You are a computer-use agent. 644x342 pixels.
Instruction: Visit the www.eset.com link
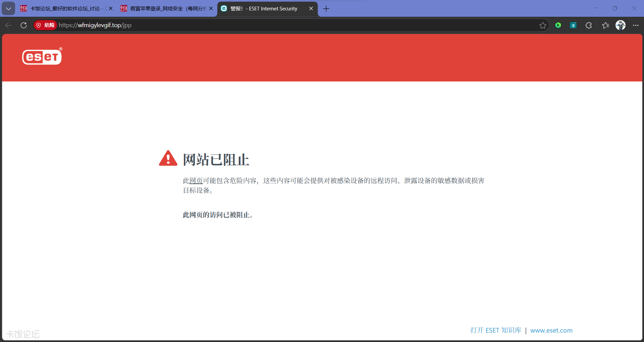tap(551, 330)
